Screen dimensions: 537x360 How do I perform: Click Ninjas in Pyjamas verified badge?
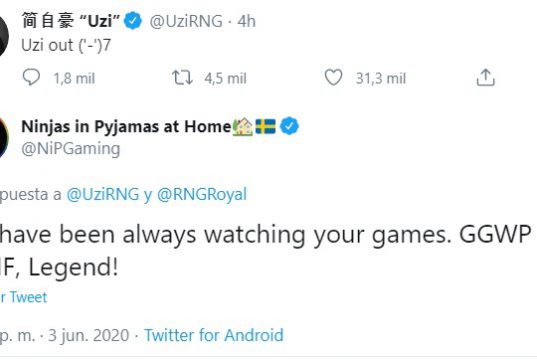(289, 126)
